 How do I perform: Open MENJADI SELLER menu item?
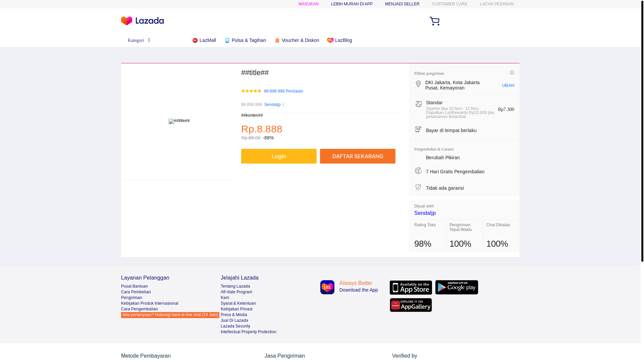pyautogui.click(x=402, y=4)
